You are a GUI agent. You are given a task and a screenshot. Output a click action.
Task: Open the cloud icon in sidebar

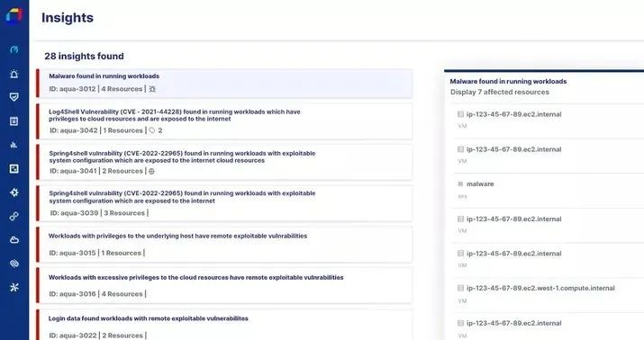coord(14,240)
